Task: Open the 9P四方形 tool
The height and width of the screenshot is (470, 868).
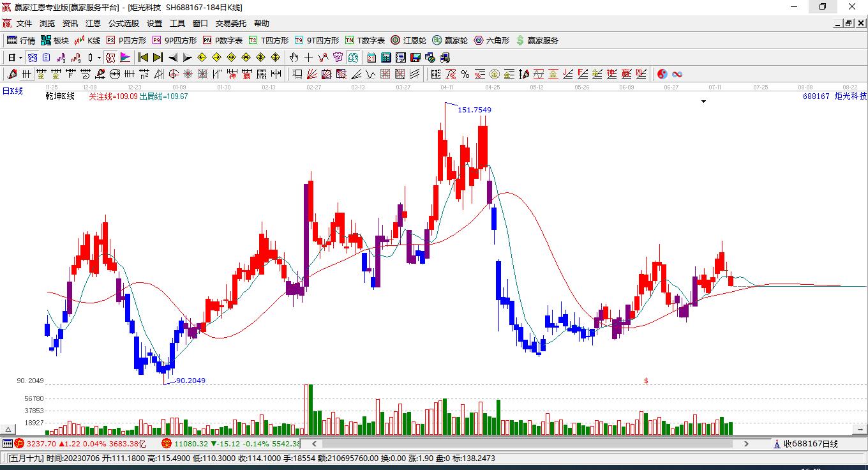Action: pos(174,40)
